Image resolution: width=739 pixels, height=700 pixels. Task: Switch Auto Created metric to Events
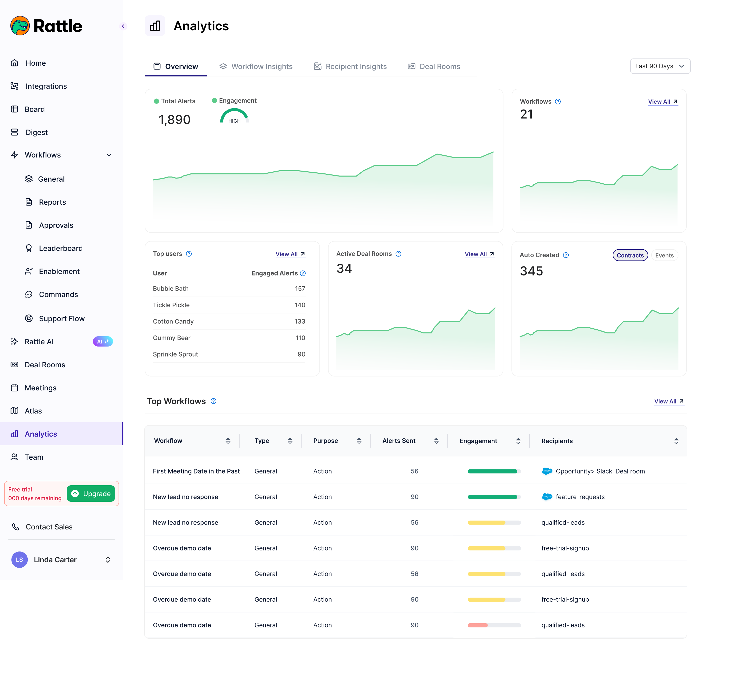(664, 255)
